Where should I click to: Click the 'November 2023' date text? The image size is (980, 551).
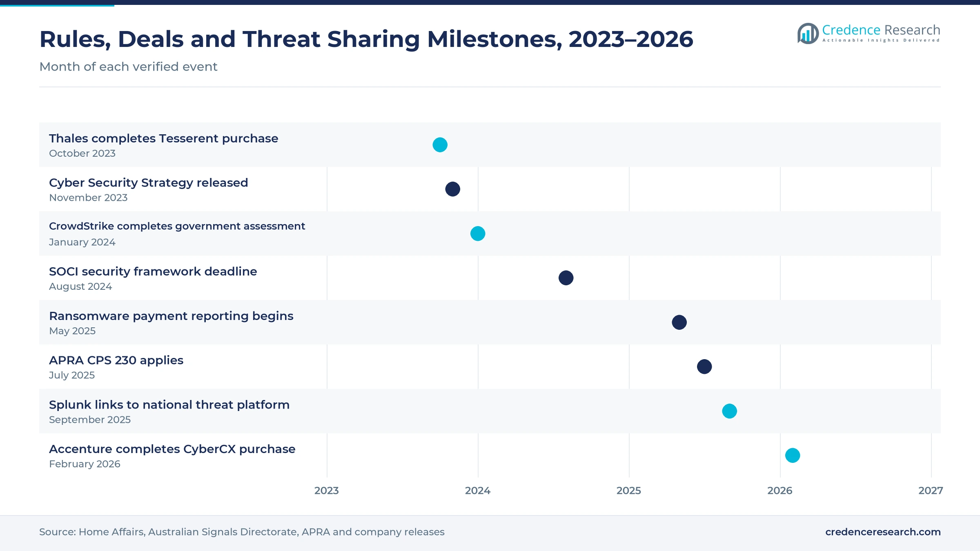click(x=88, y=198)
